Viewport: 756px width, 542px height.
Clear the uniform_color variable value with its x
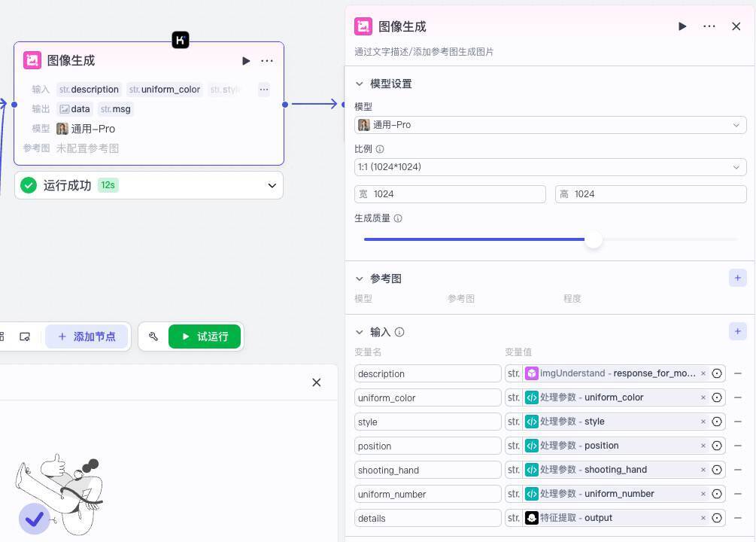(703, 397)
